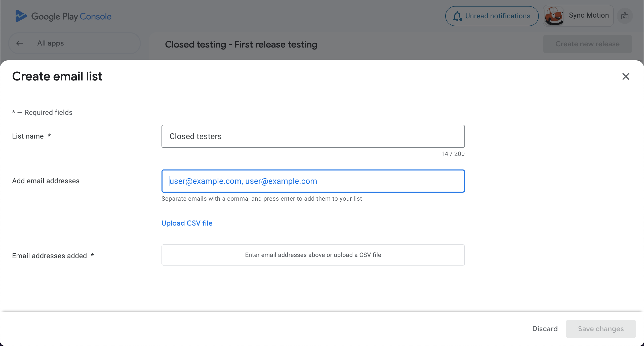644x346 pixels.
Task: Click the Sync Motion car avatar
Action: (x=554, y=16)
